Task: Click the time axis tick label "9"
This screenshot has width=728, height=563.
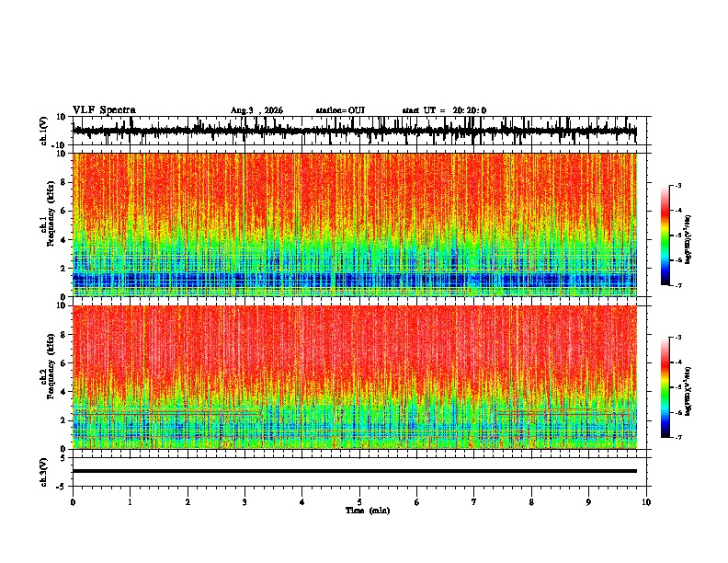Action: [x=588, y=502]
